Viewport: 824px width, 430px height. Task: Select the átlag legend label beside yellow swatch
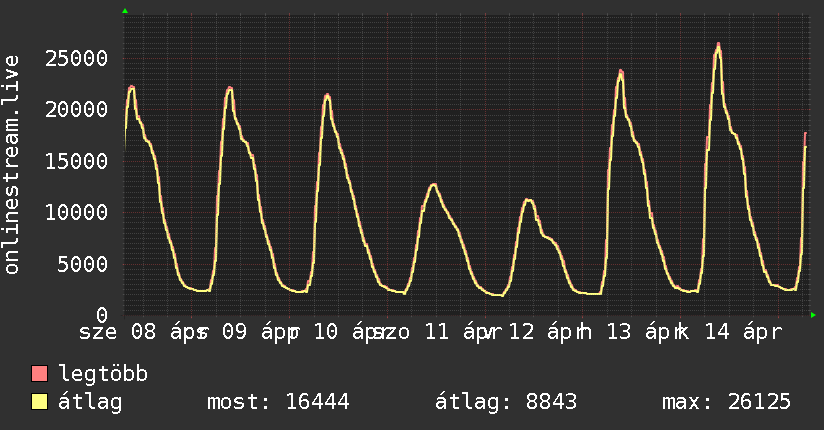coord(90,402)
